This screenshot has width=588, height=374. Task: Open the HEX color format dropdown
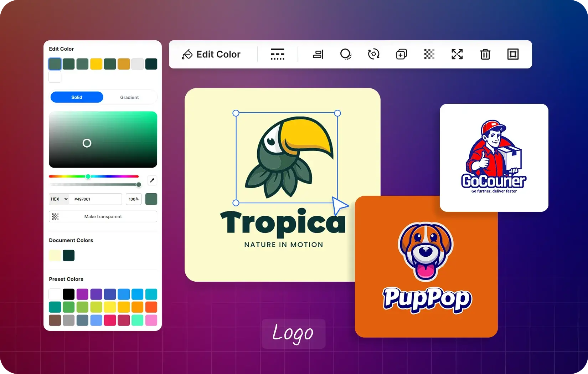pos(59,199)
